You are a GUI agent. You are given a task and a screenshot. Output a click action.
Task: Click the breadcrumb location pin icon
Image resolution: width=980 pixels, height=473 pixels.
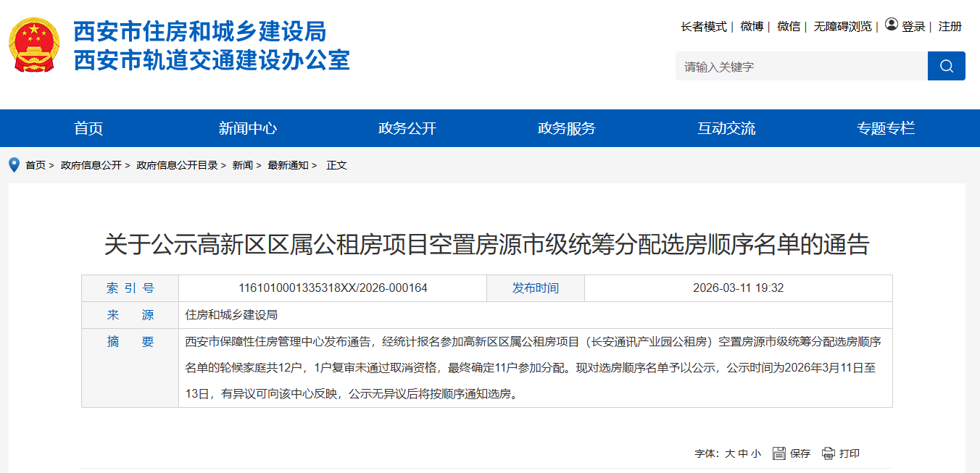14,165
